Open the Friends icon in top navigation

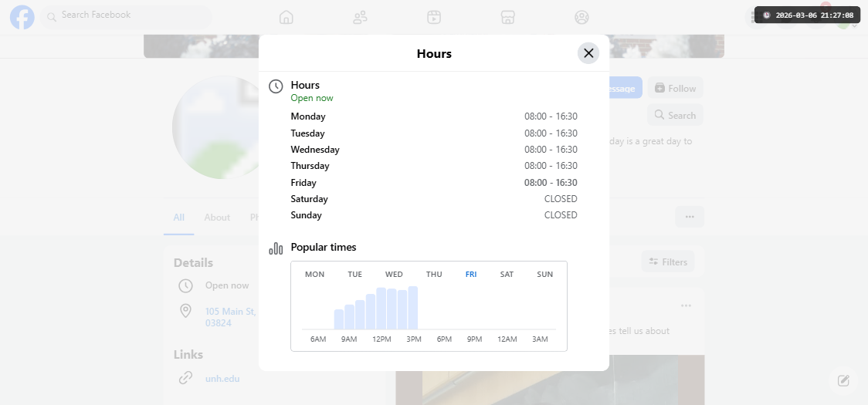360,17
